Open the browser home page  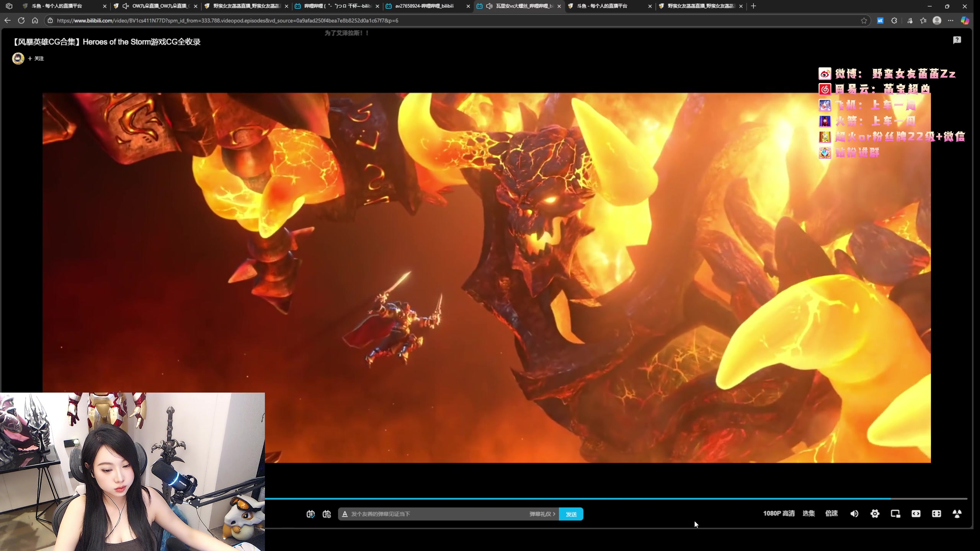point(35,21)
